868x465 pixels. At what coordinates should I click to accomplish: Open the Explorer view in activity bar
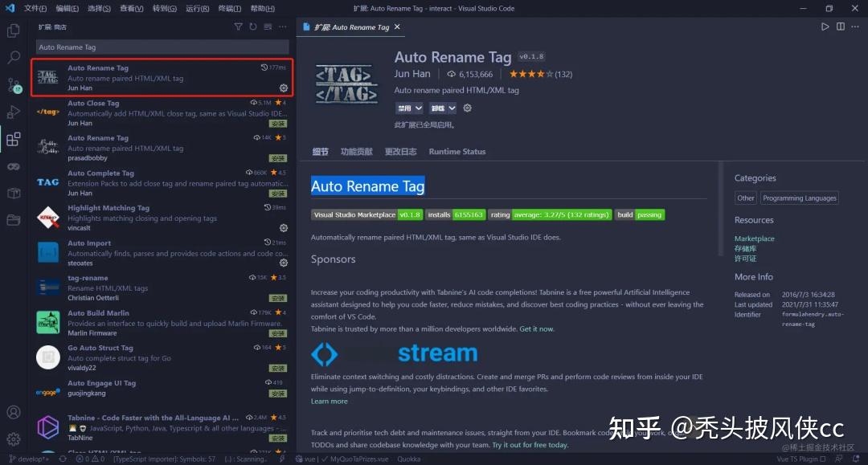point(14,31)
